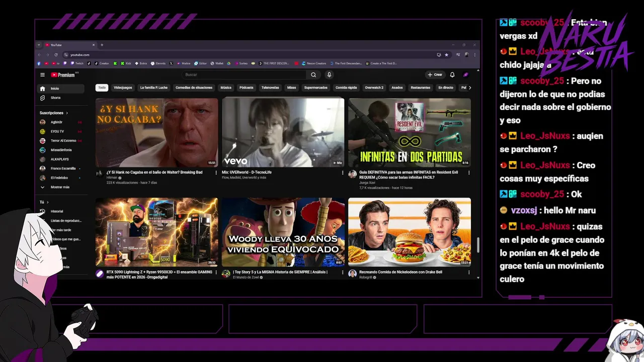Start voice search with microphone icon
644x362 pixels.
(329, 75)
